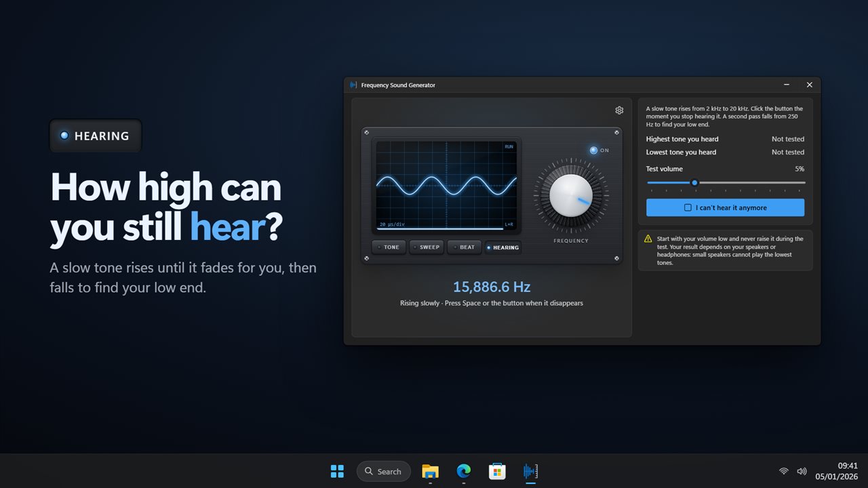Launch Microsoft Edge from the taskbar
The height and width of the screenshot is (488, 868).
point(464,471)
